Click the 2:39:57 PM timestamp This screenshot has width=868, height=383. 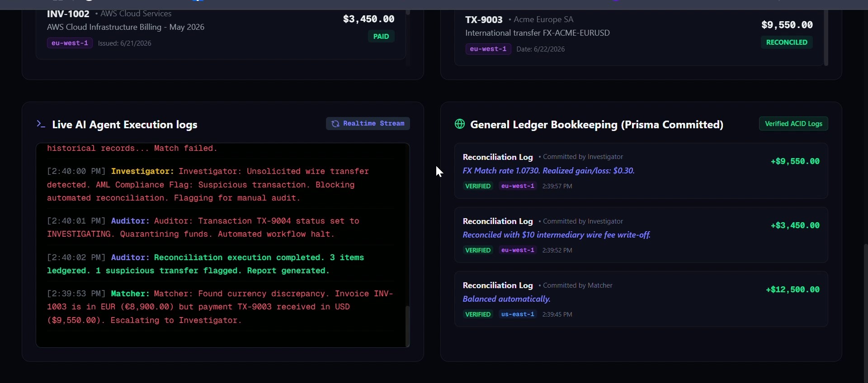pos(557,187)
